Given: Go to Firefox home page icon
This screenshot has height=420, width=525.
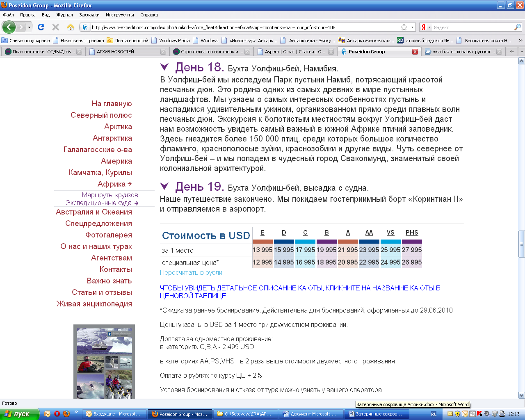Looking at the screenshot, I should pyautogui.click(x=71, y=27).
